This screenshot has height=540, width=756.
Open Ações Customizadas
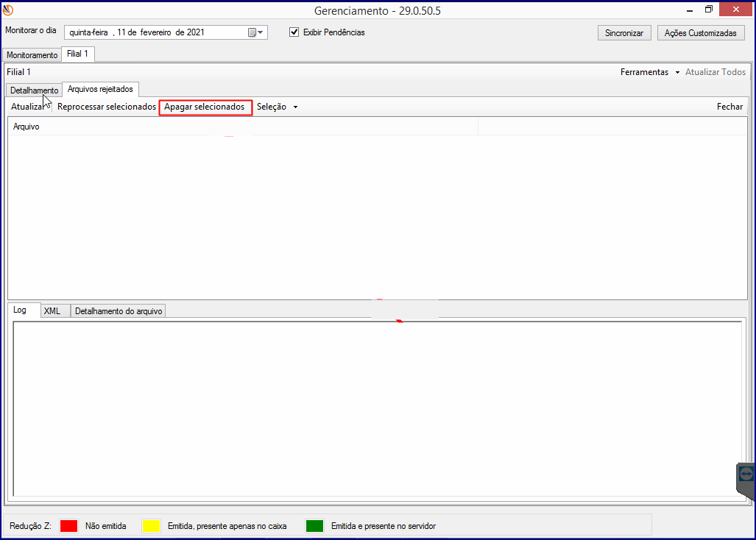coord(701,33)
